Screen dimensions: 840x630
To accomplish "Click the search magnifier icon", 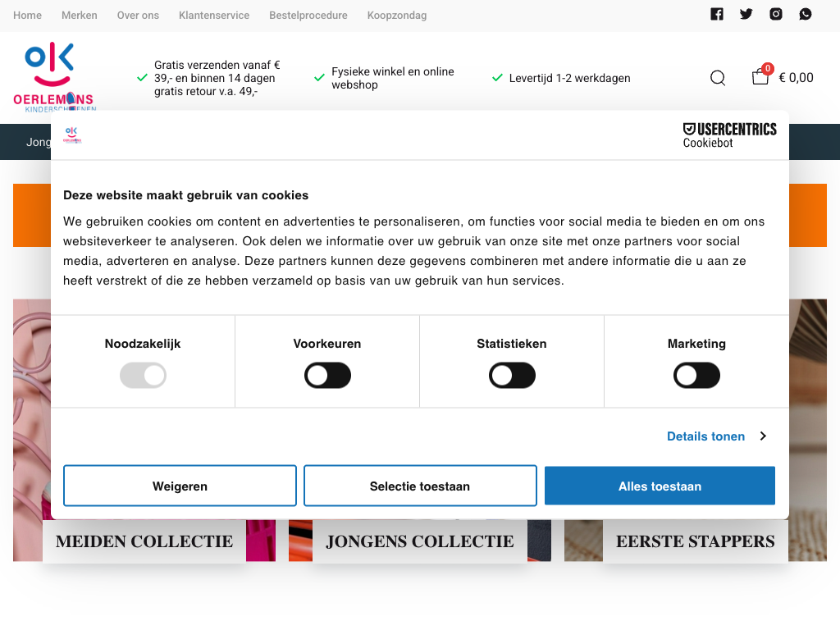I will pos(718,78).
